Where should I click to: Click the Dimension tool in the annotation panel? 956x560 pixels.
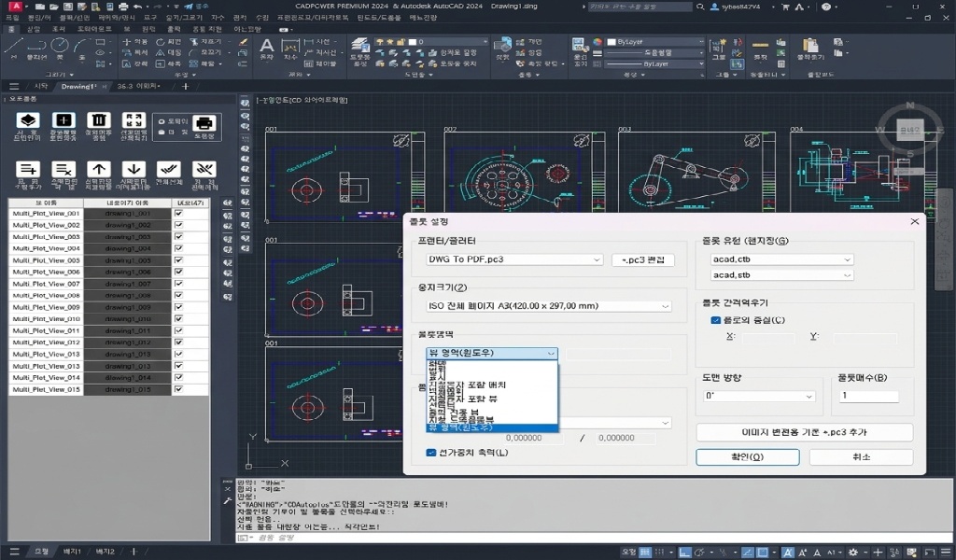click(x=290, y=48)
